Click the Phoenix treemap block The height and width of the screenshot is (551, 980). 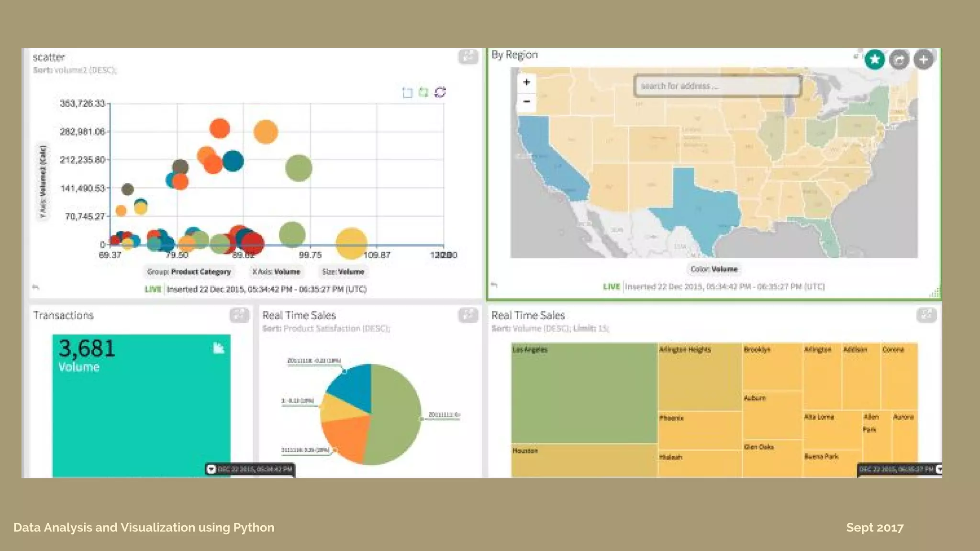coord(700,430)
